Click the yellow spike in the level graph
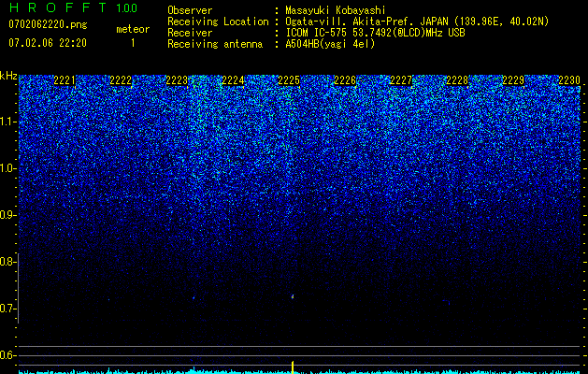Image resolution: width=588 pixels, height=374 pixels. click(x=293, y=367)
